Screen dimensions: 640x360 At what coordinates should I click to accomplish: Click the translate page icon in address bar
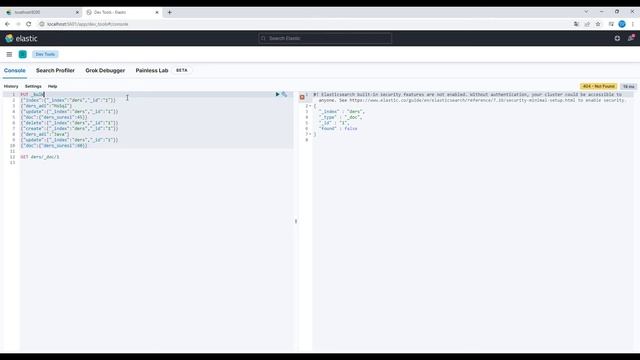tap(576, 24)
